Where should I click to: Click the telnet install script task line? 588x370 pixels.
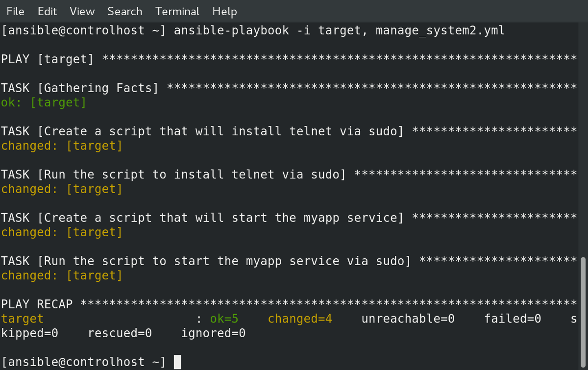(x=201, y=131)
